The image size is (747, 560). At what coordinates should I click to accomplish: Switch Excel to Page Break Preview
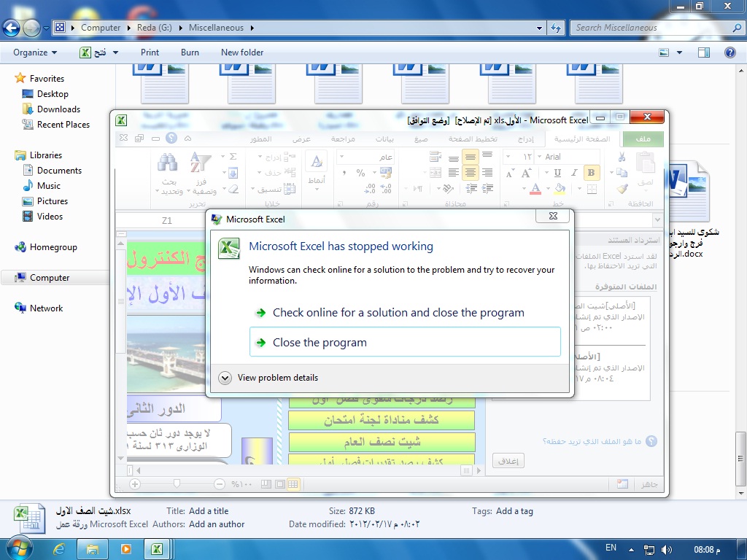click(x=266, y=484)
